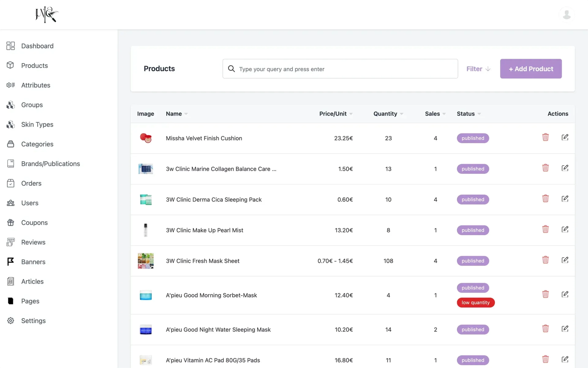
Task: Open Attributes in the sidebar
Action: (36, 85)
